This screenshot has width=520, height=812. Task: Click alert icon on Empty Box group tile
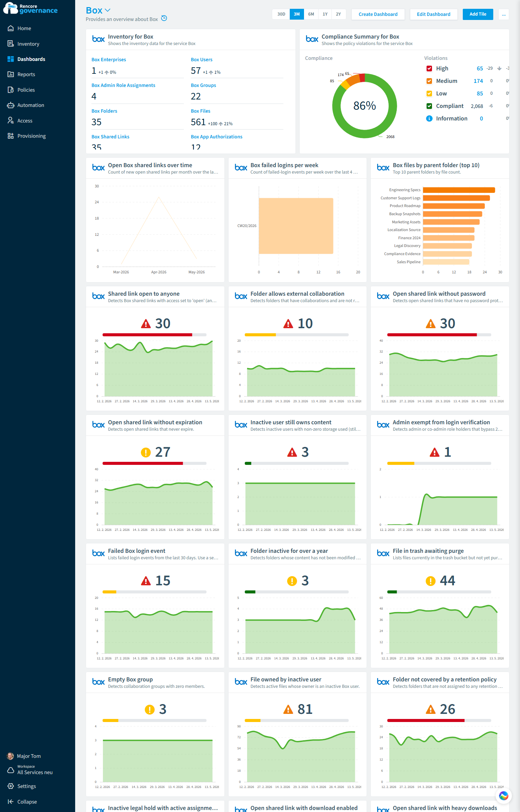(x=149, y=709)
